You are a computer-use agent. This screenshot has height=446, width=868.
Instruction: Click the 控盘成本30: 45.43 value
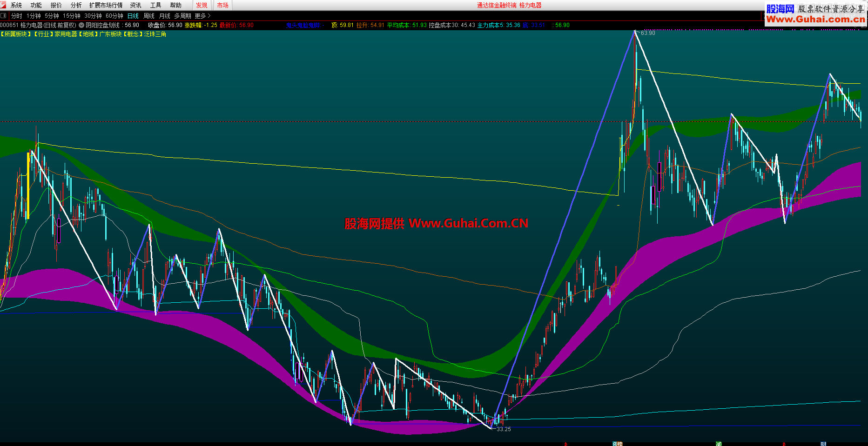click(452, 25)
